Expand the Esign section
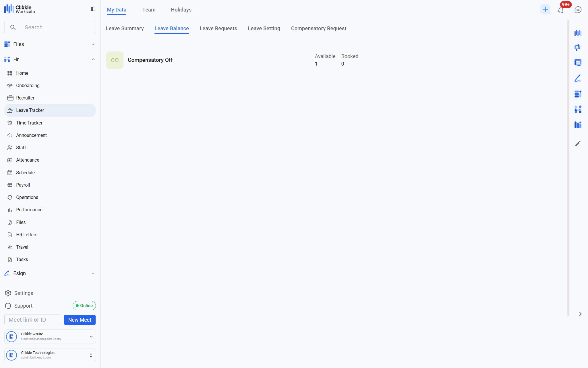This screenshot has width=588, height=368. (x=93, y=273)
